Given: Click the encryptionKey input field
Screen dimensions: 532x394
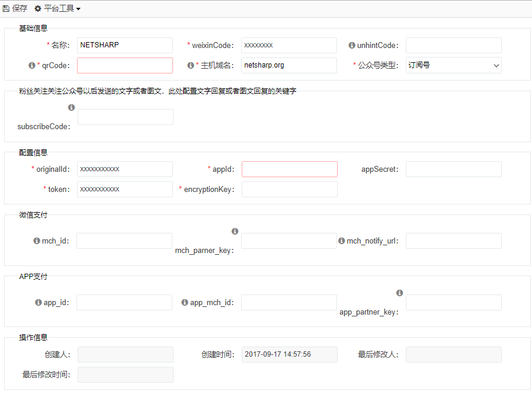Looking at the screenshot, I should (x=290, y=190).
